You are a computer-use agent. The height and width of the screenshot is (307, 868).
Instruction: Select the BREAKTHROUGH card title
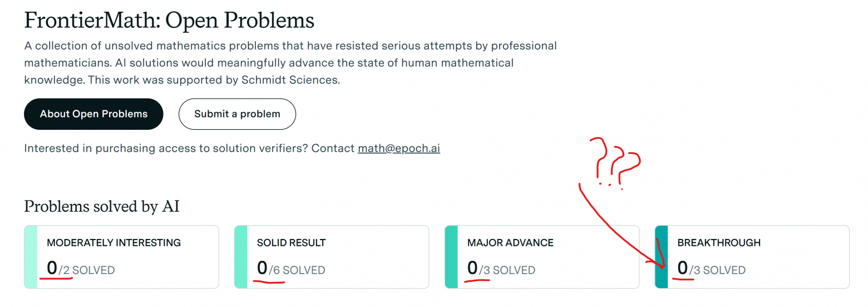[x=718, y=243]
